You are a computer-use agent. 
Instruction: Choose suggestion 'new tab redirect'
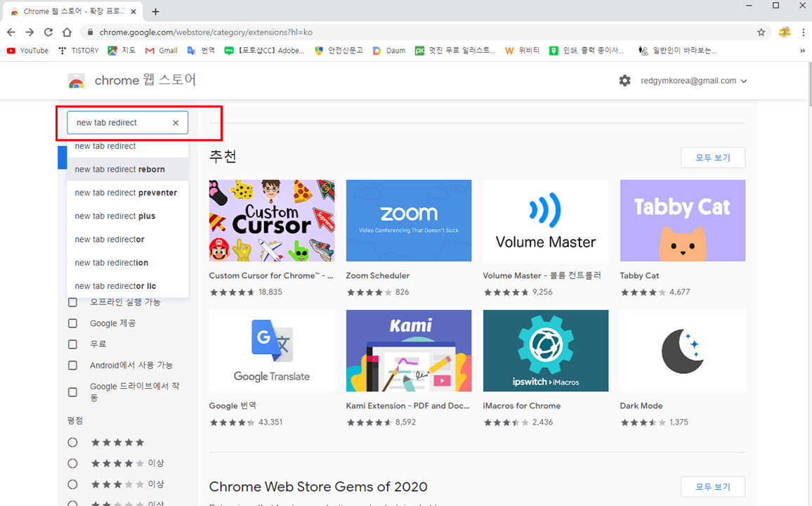pyautogui.click(x=127, y=146)
